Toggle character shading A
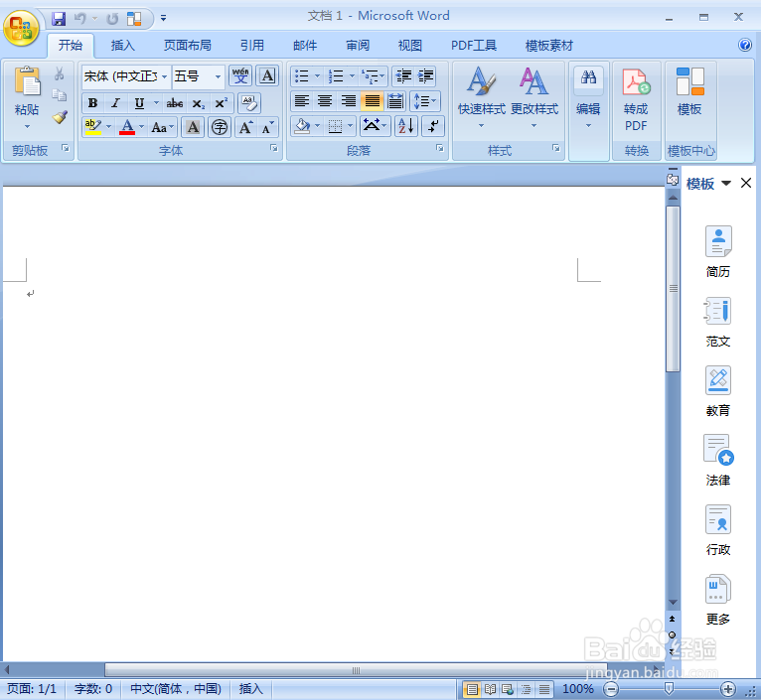761x700 pixels. click(193, 127)
